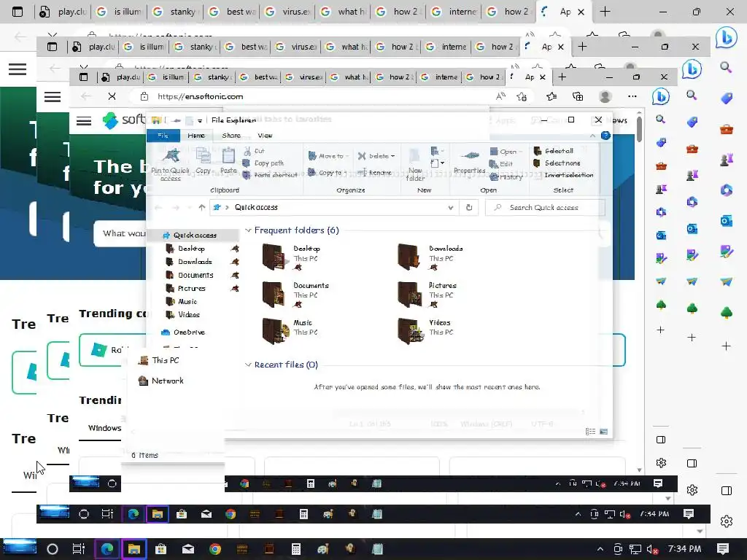Click the Copy ribbon button
This screenshot has width=747, height=560.
click(203, 161)
